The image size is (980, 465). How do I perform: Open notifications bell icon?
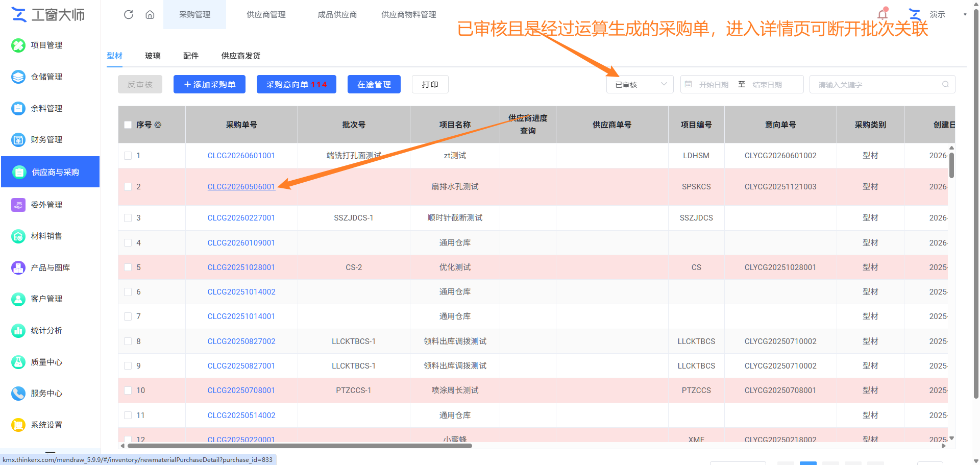tap(883, 14)
